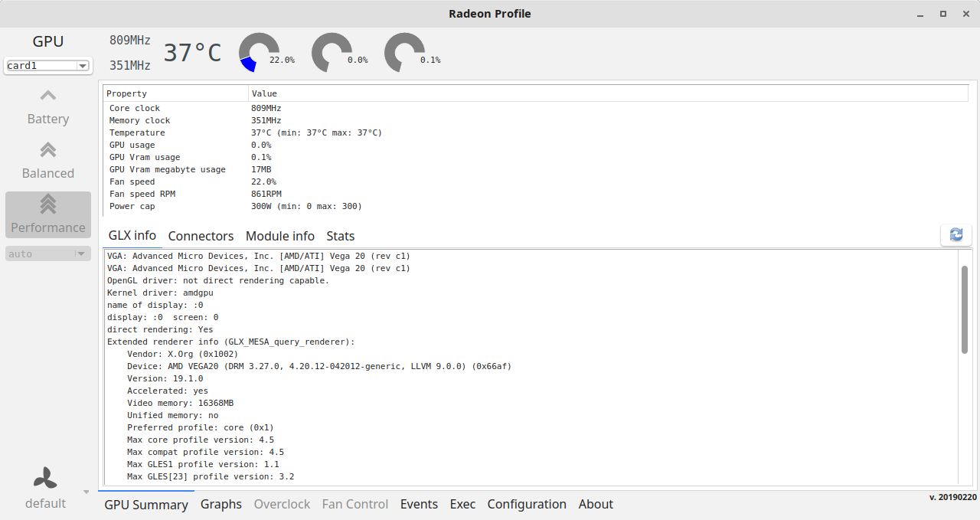Select the Performance power profile
This screenshot has width=980, height=520.
point(48,215)
